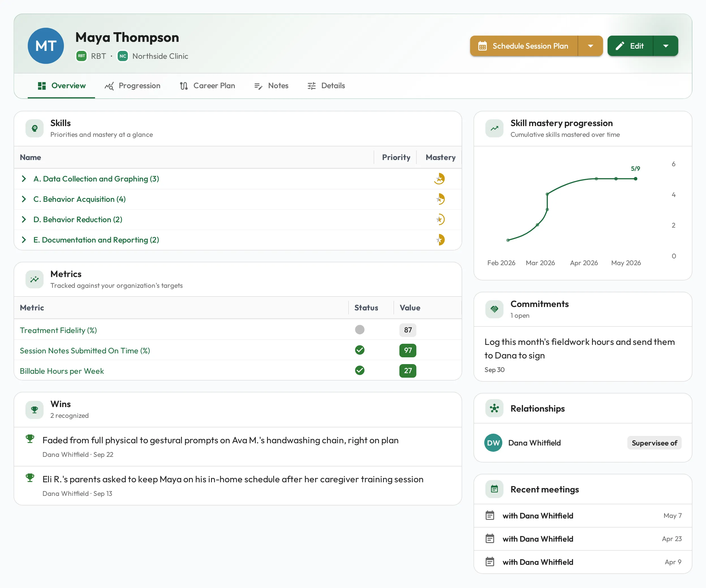
Task: Open the Apr 9 meeting with Dana Whitfield
Action: (583, 562)
